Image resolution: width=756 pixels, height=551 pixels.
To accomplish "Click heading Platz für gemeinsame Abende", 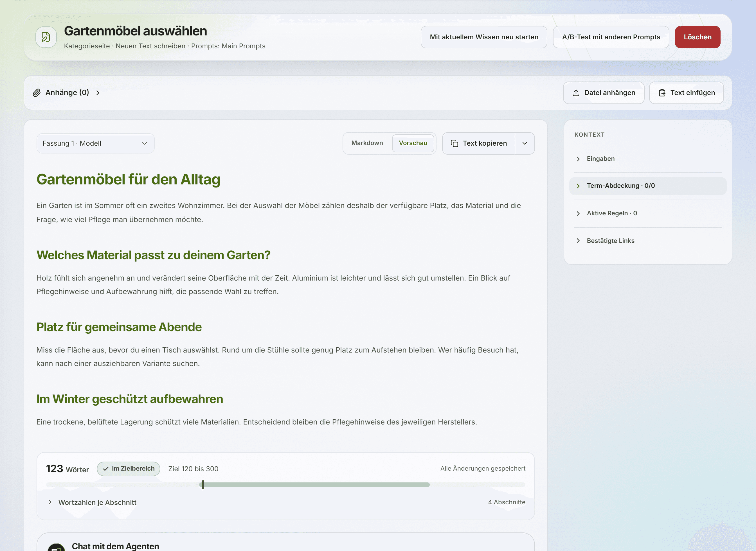I will (x=119, y=327).
